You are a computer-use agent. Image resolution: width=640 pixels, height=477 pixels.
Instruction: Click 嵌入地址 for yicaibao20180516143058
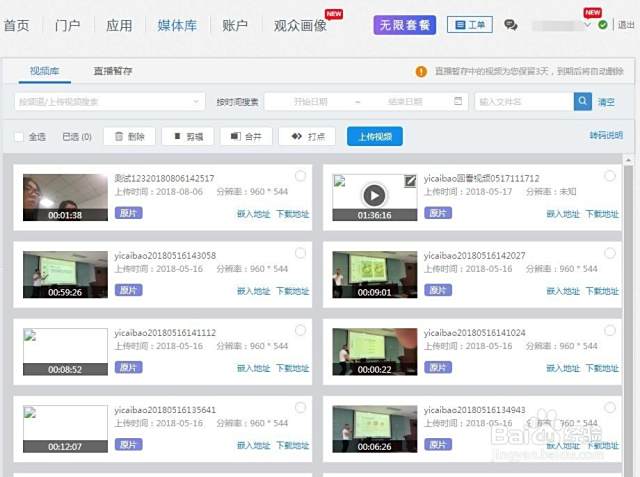pos(253,291)
